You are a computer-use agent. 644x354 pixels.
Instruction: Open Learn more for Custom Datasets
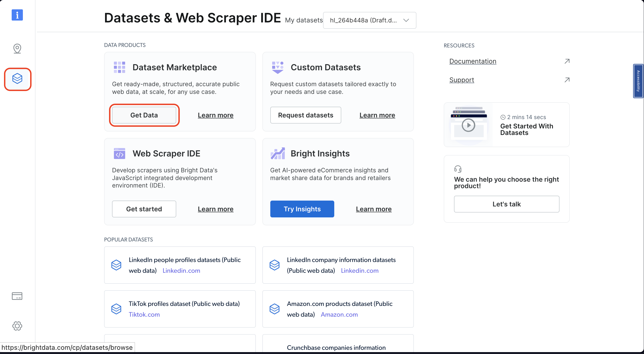377,115
